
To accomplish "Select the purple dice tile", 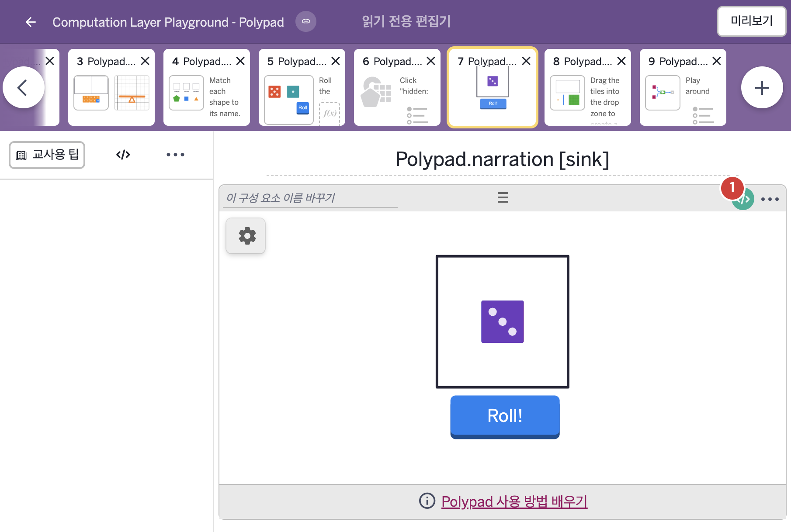I will tap(503, 321).
